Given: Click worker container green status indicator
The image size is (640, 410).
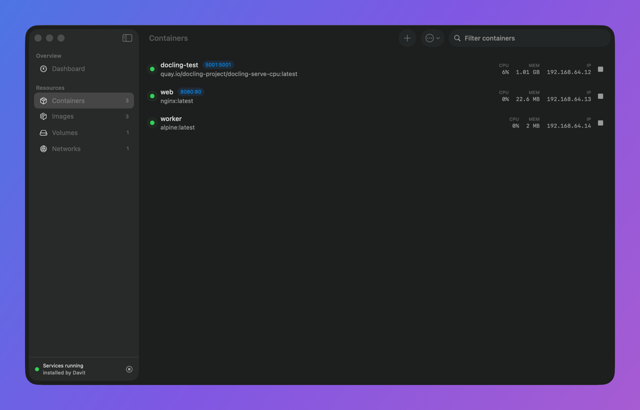Looking at the screenshot, I should pyautogui.click(x=152, y=123).
